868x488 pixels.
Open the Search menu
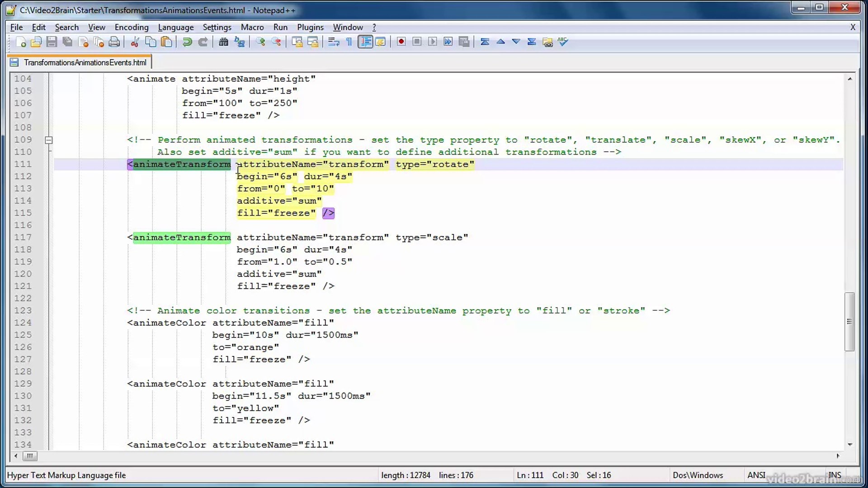click(x=66, y=27)
